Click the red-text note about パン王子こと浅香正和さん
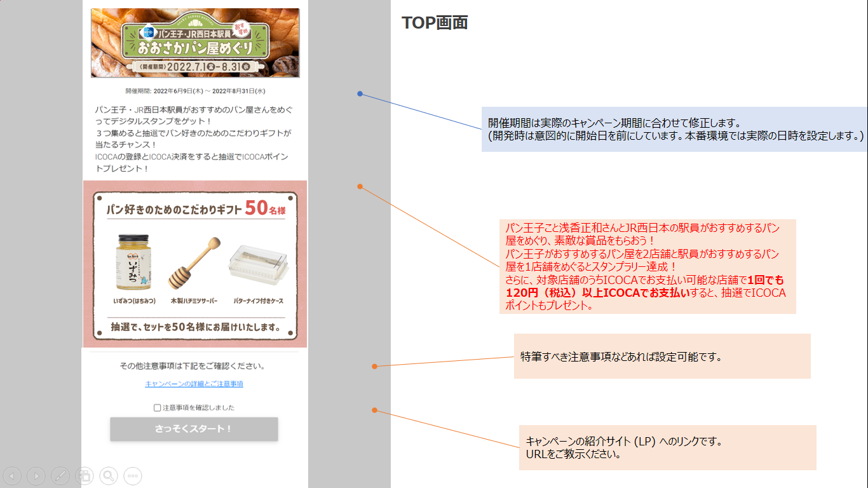The width and height of the screenshot is (868, 488). pyautogui.click(x=648, y=267)
